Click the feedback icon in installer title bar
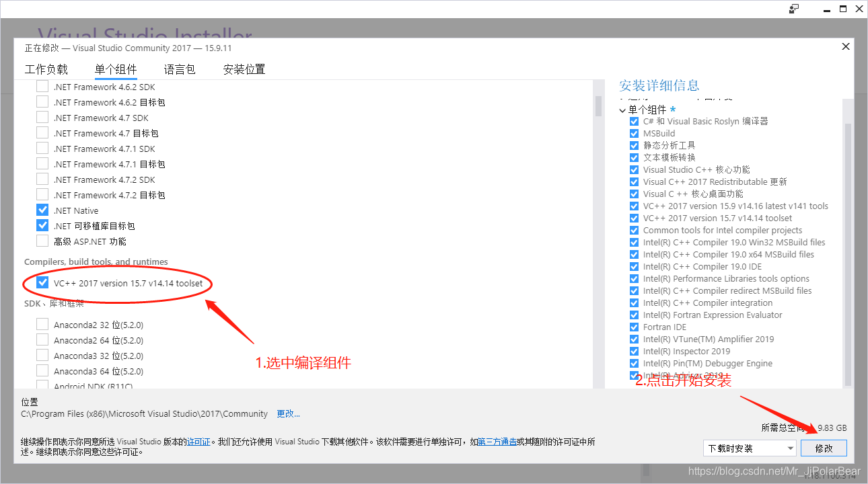Screen dimensions: 868x484 tap(795, 9)
